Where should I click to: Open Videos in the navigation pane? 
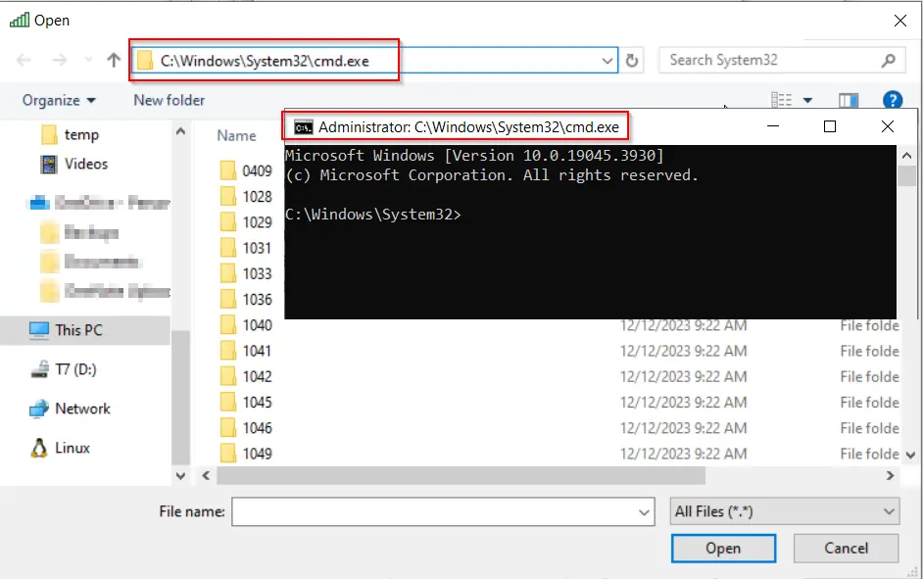[86, 164]
